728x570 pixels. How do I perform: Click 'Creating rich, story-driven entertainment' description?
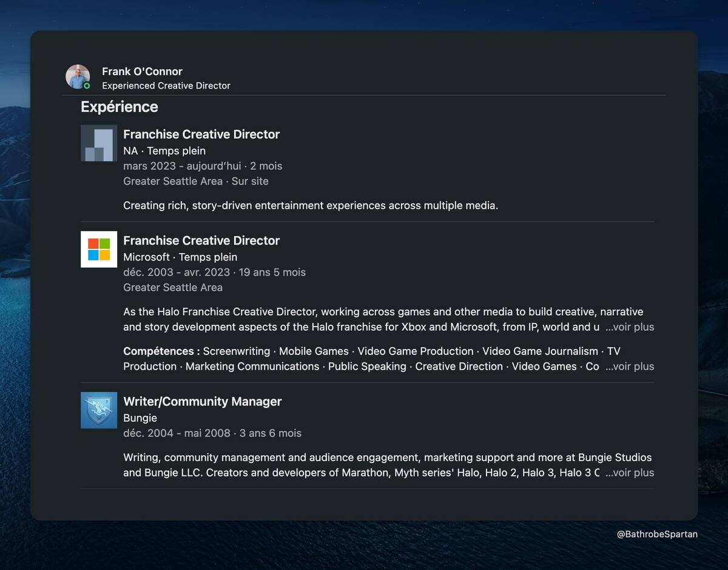[311, 205]
